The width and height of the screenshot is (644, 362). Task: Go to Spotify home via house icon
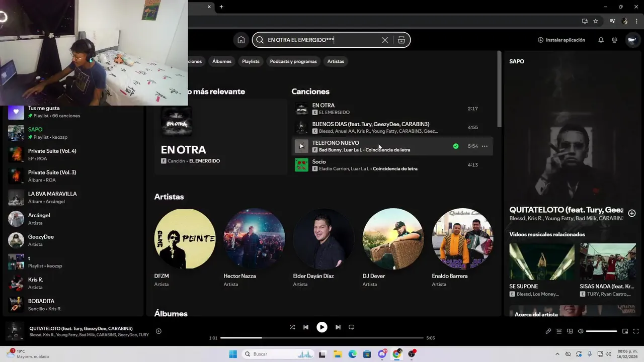click(x=241, y=40)
